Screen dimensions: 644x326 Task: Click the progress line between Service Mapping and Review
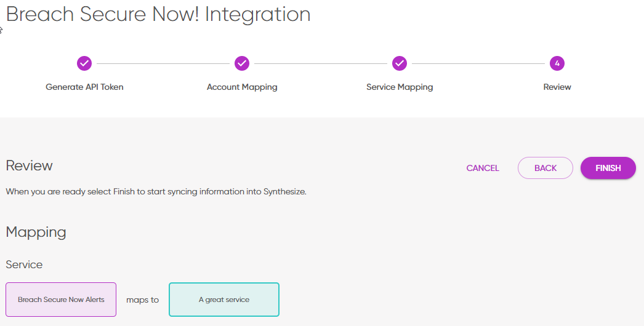click(478, 63)
